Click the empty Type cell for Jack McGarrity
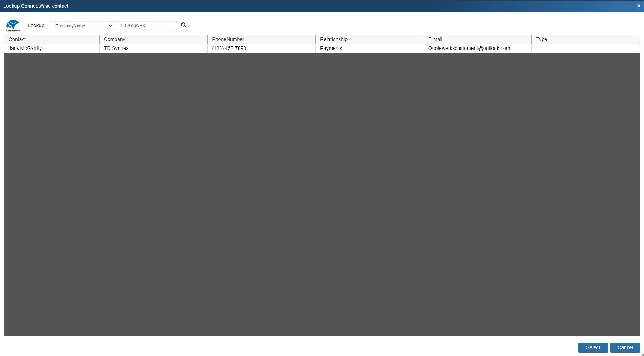Viewport: 644px width, 356px height. pos(585,49)
